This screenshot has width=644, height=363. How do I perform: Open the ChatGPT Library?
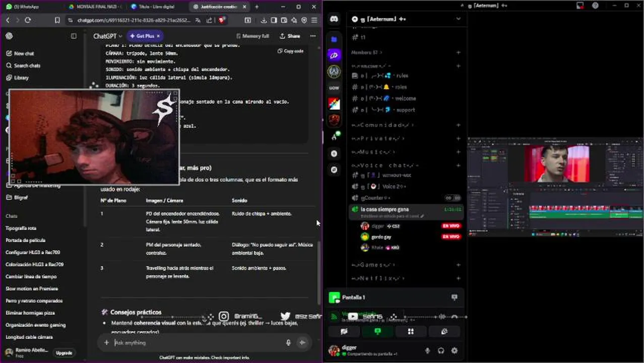point(18,78)
